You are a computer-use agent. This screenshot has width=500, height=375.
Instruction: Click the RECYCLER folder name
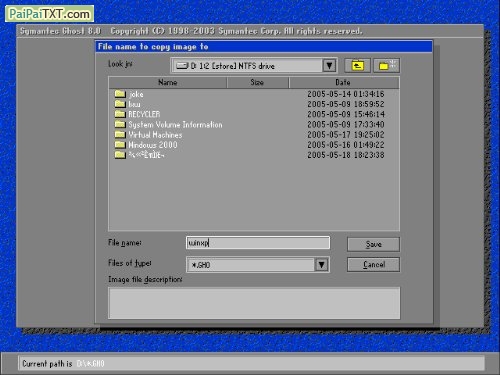[x=144, y=114]
